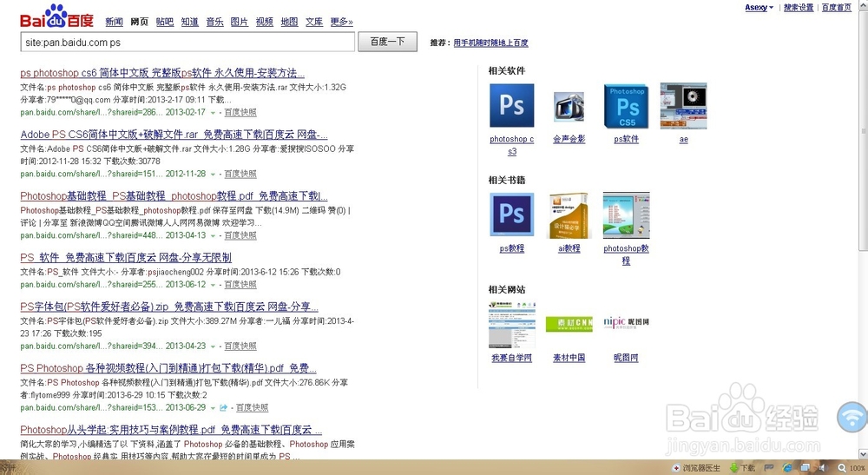Open the photoshop教程 book thumbnail

[x=626, y=214]
